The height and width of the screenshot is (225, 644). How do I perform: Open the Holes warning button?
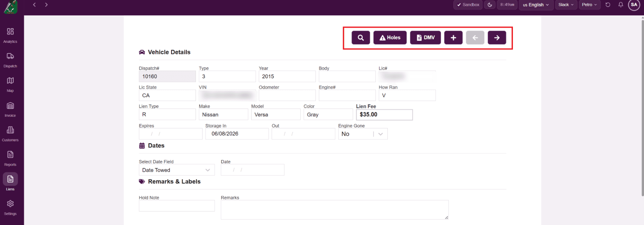pyautogui.click(x=390, y=38)
